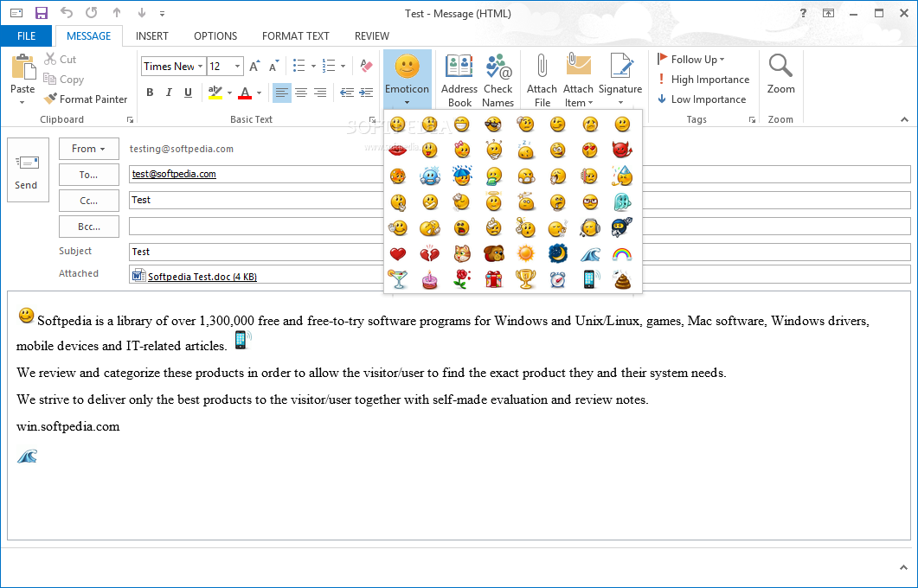Insert the martini glass emoticon

(x=397, y=279)
